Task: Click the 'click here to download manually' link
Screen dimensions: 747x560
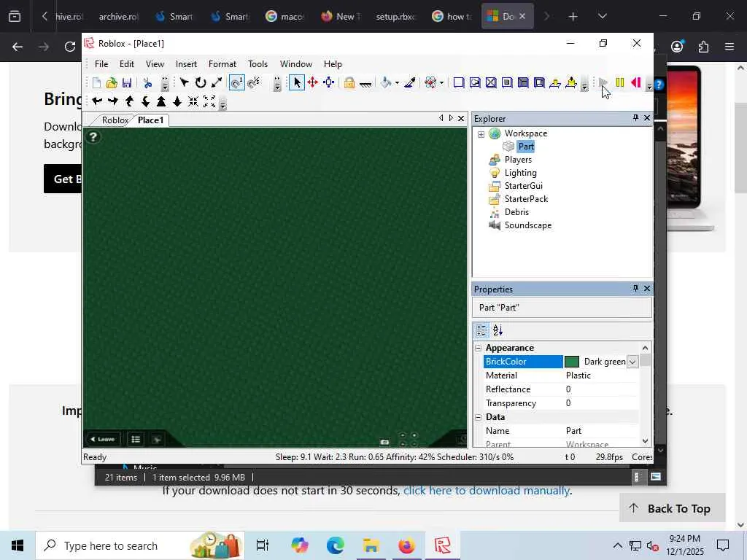Action: [487, 491]
